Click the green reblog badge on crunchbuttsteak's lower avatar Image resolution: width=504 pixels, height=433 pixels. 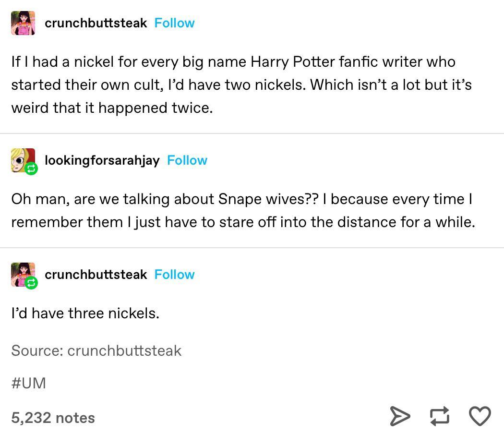tap(31, 284)
